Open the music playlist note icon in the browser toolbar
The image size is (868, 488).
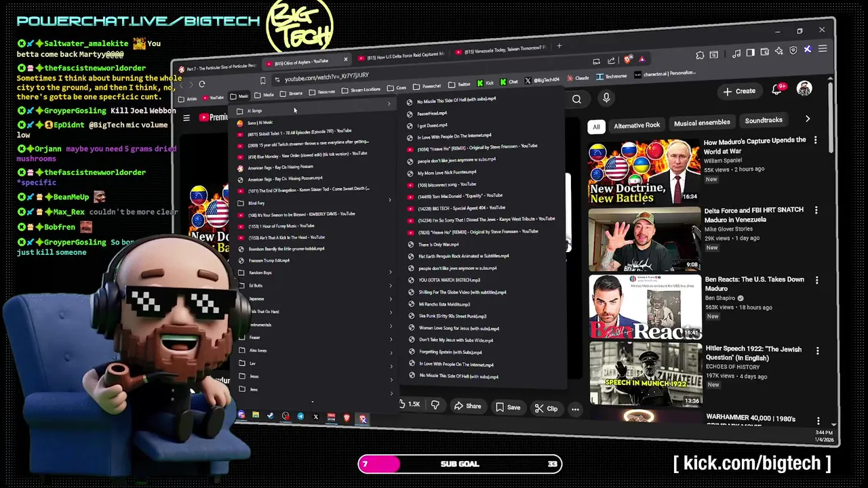pyautogui.click(x=738, y=53)
